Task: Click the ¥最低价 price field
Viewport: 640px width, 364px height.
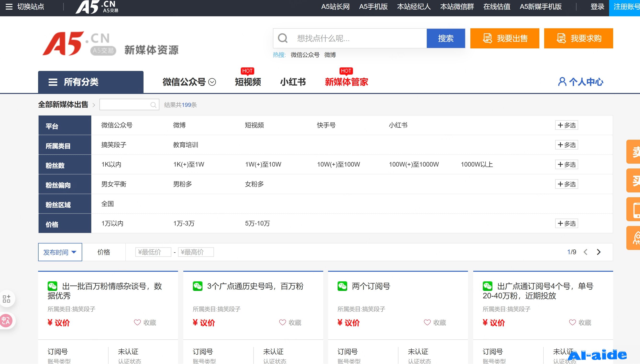Action: coord(153,252)
